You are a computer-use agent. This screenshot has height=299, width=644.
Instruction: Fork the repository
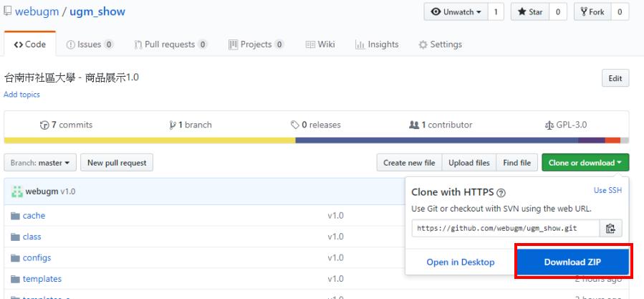pos(592,12)
